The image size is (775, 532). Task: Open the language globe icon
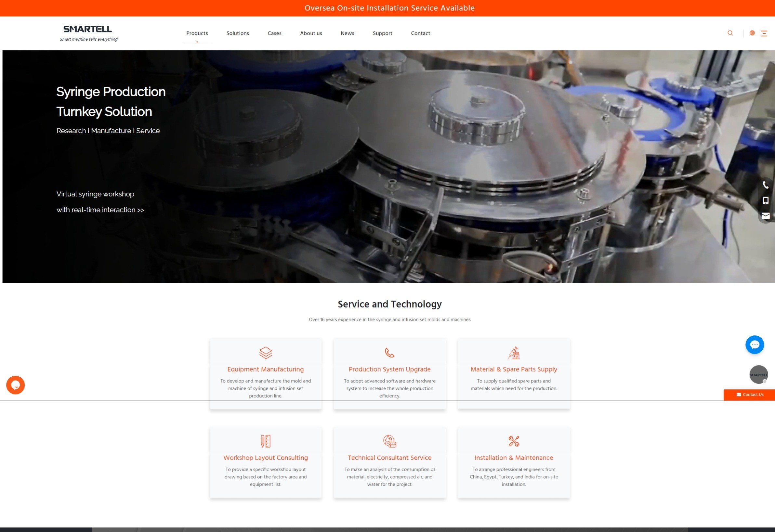click(752, 33)
